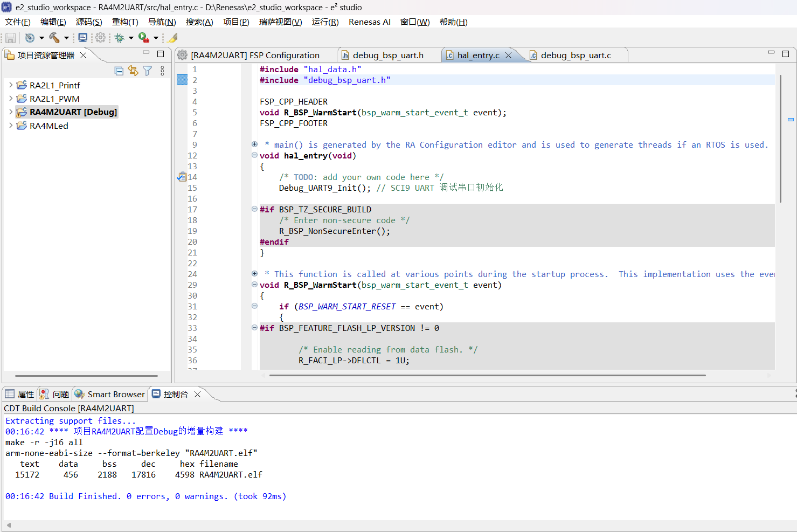This screenshot has width=797, height=532.
Task: Toggle Link with Editor in explorer
Action: tap(133, 71)
